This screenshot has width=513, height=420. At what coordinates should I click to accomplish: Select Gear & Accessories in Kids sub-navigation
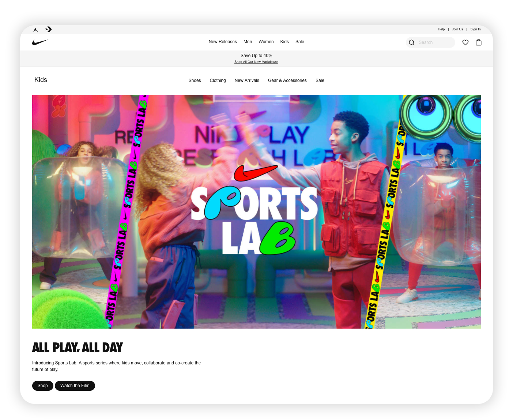coord(287,80)
